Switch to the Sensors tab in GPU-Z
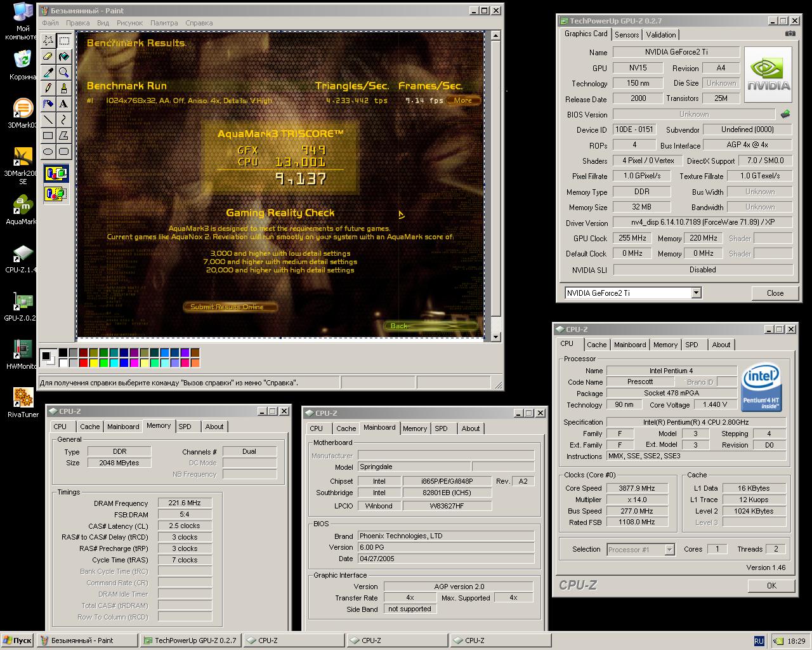The image size is (812, 650). 627,35
